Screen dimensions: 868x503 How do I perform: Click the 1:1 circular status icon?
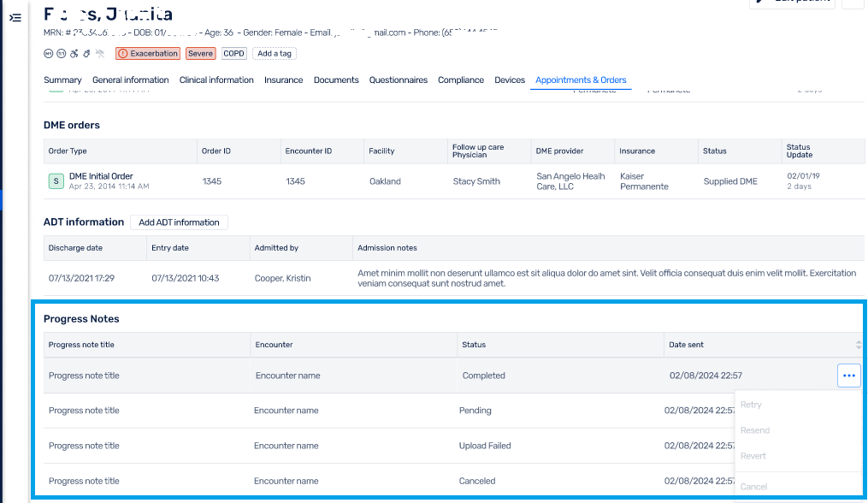pyautogui.click(x=61, y=54)
